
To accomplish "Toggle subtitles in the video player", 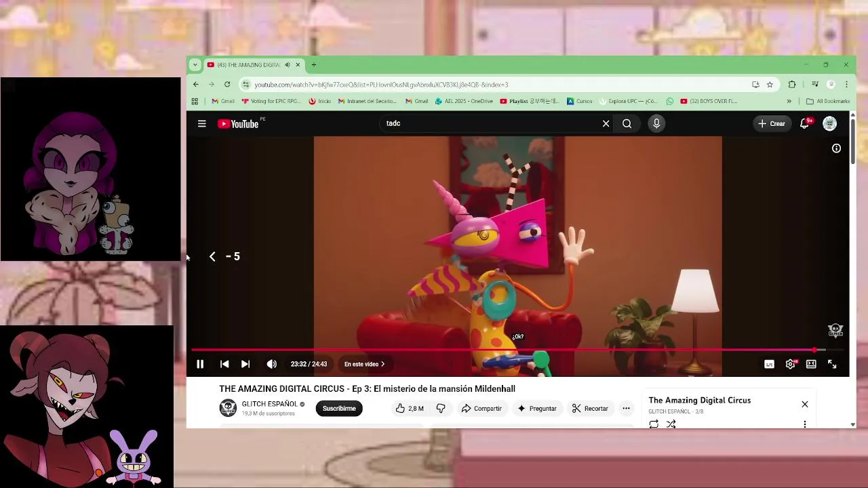I will pos(769,364).
